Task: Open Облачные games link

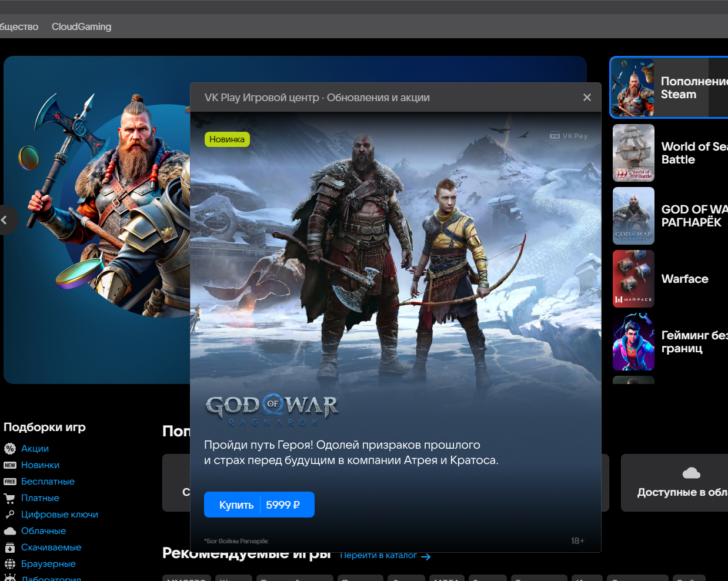Action: [44, 530]
